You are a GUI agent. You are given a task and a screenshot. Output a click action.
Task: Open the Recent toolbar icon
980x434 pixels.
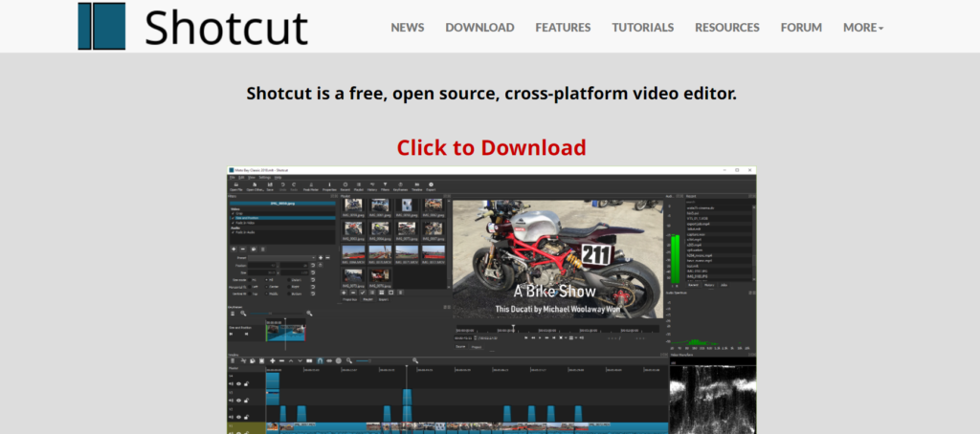point(345,184)
